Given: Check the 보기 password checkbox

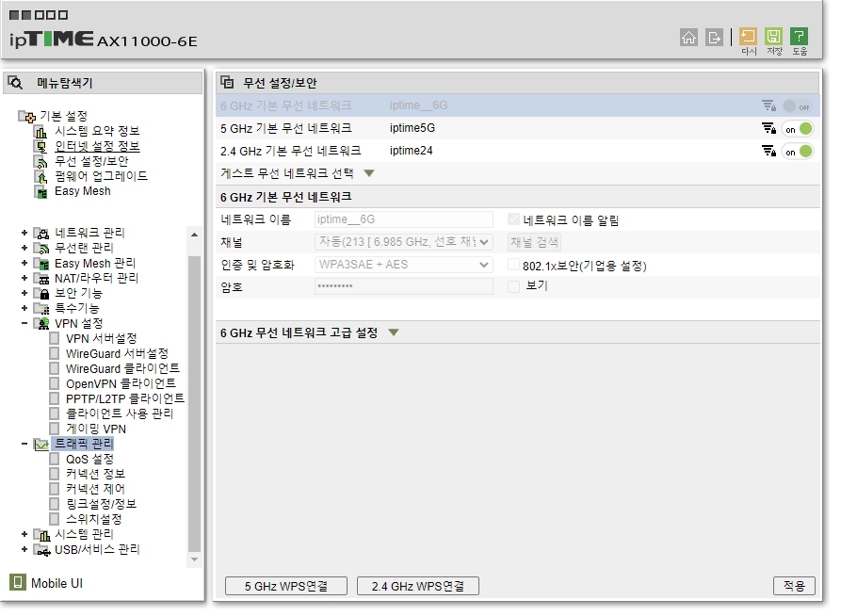Looking at the screenshot, I should pyautogui.click(x=513, y=286).
